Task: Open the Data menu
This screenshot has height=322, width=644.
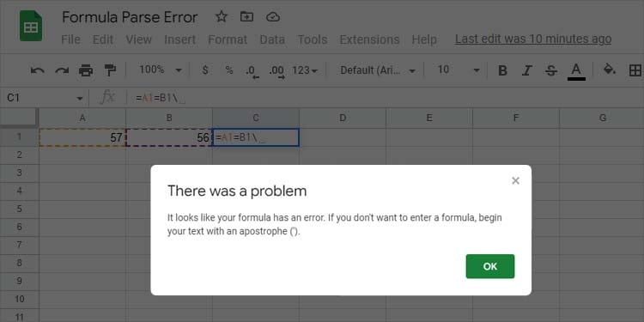Action: point(272,39)
